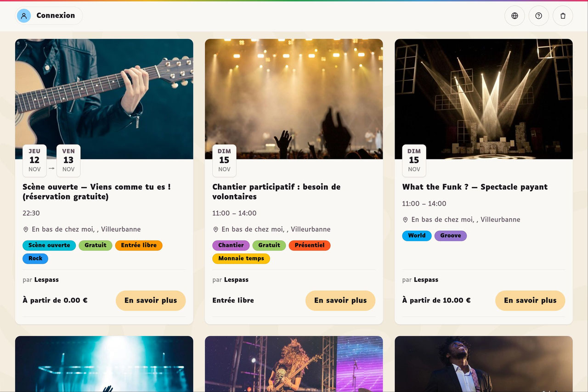Click the globe language icon
This screenshot has width=588, height=392.
[514, 16]
